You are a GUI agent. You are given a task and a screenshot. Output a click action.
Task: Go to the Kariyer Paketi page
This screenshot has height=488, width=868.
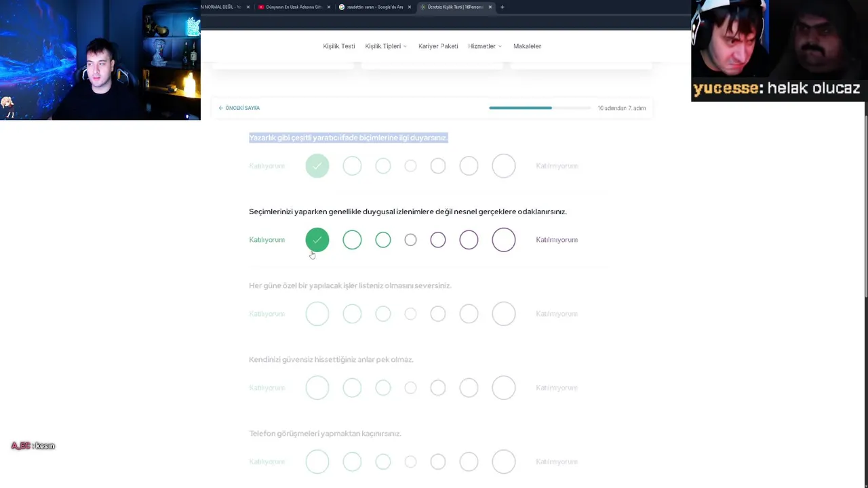point(438,46)
